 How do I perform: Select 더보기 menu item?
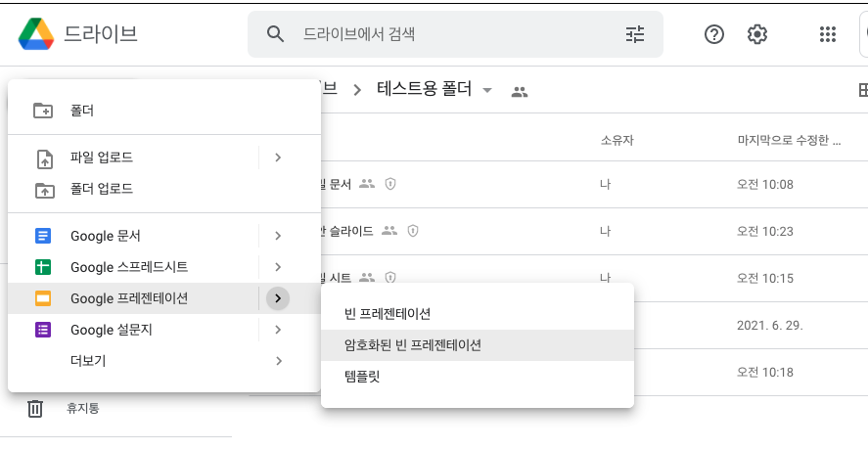pyautogui.click(x=164, y=361)
